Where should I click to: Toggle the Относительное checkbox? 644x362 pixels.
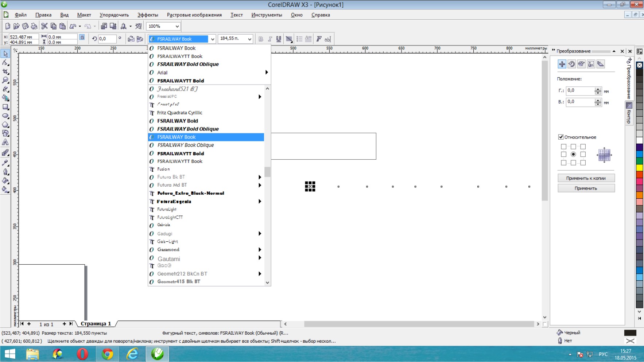(x=561, y=137)
